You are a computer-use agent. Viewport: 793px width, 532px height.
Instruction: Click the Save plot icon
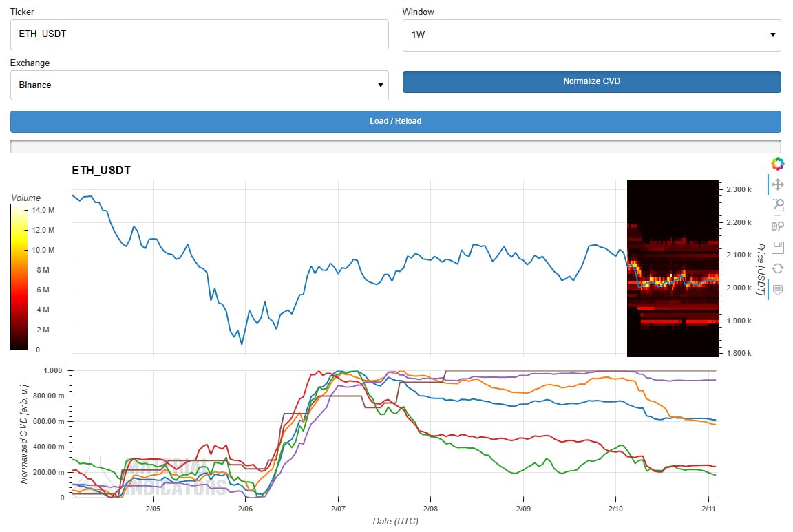point(777,247)
